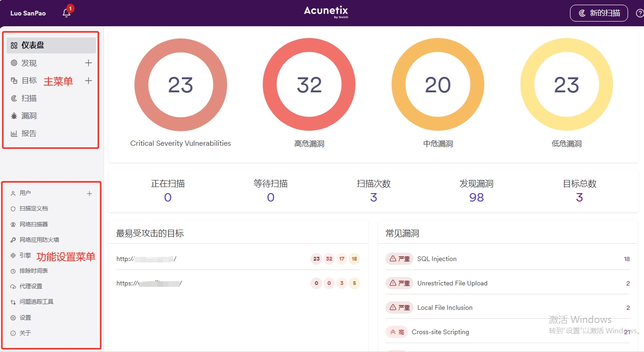Screen dimensions: 644x352
Task: Open the notification bell
Action: [x=67, y=13]
